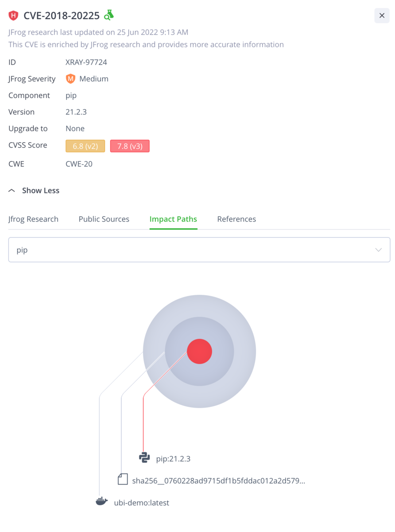
Task: Open the pip component dropdown
Action: (x=199, y=250)
